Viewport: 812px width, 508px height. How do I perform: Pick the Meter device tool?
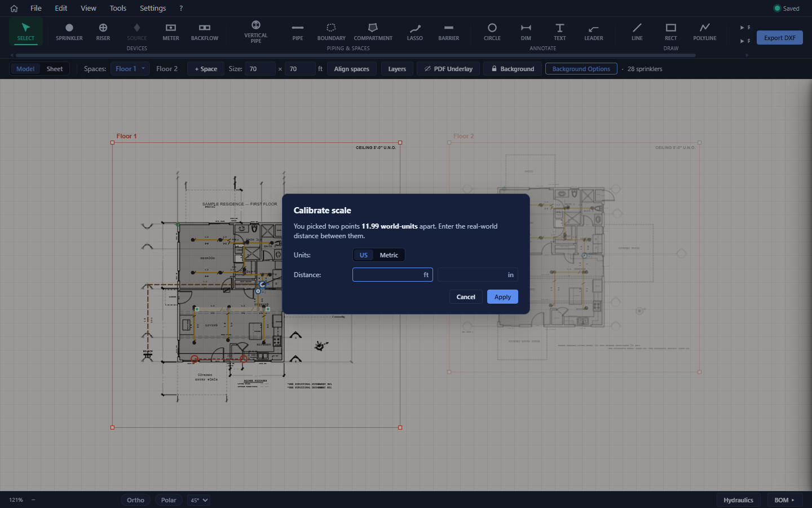point(171,32)
